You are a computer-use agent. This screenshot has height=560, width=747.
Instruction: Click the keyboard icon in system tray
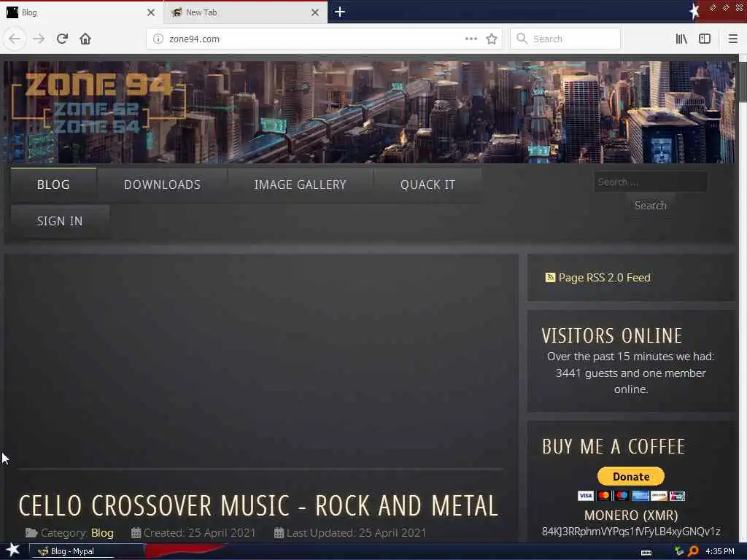[646, 552]
